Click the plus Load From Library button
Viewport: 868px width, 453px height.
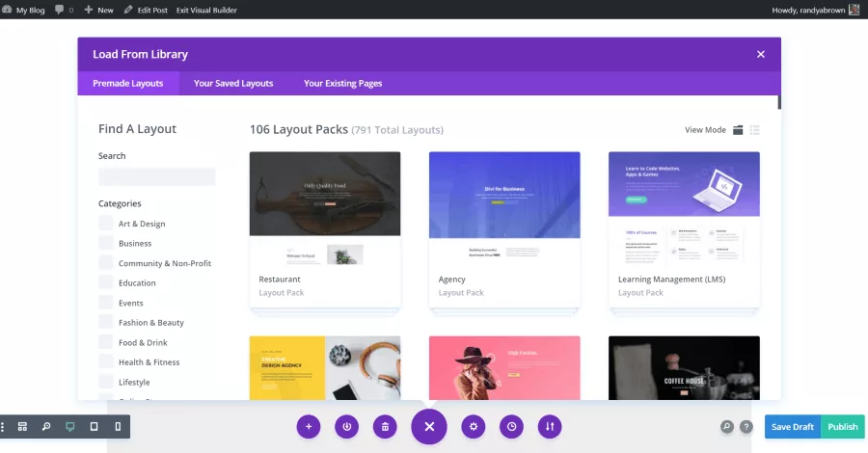coord(309,426)
